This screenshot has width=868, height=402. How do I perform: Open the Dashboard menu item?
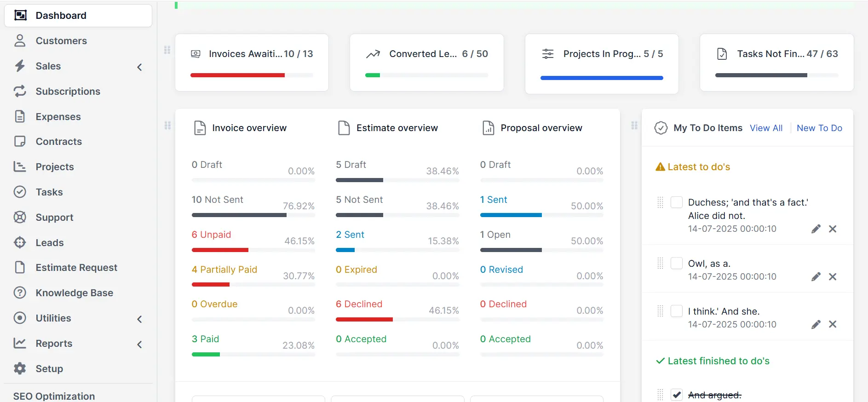78,16
